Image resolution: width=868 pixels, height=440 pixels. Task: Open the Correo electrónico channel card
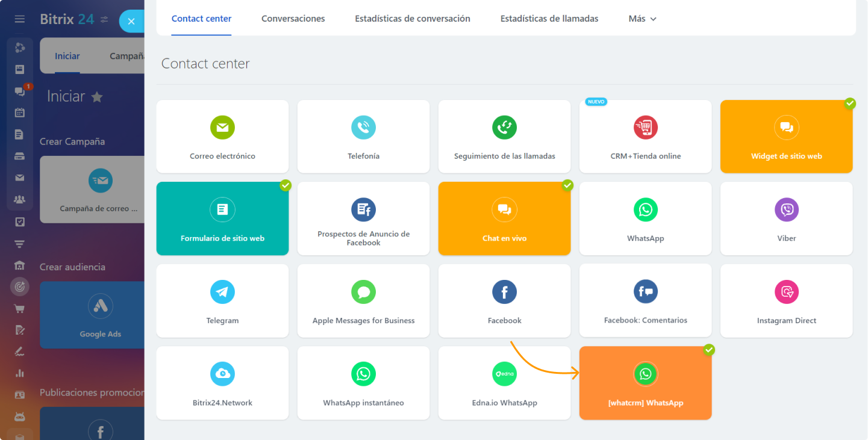[222, 137]
